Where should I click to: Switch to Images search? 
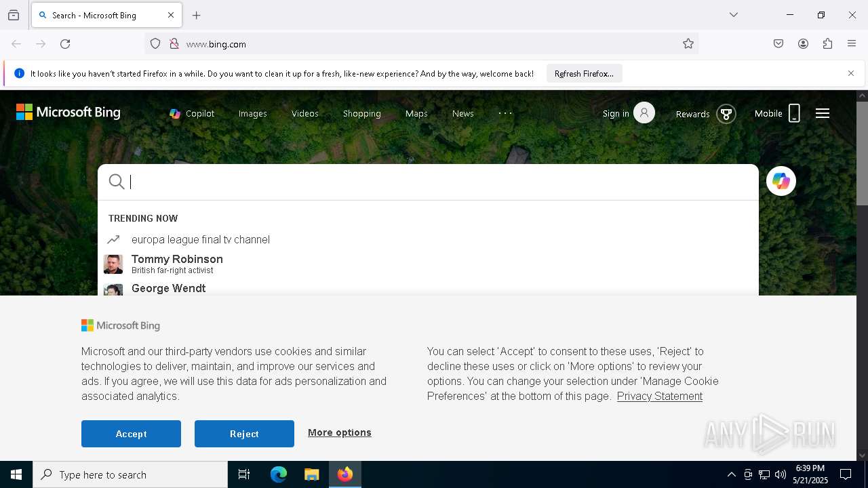[252, 114]
